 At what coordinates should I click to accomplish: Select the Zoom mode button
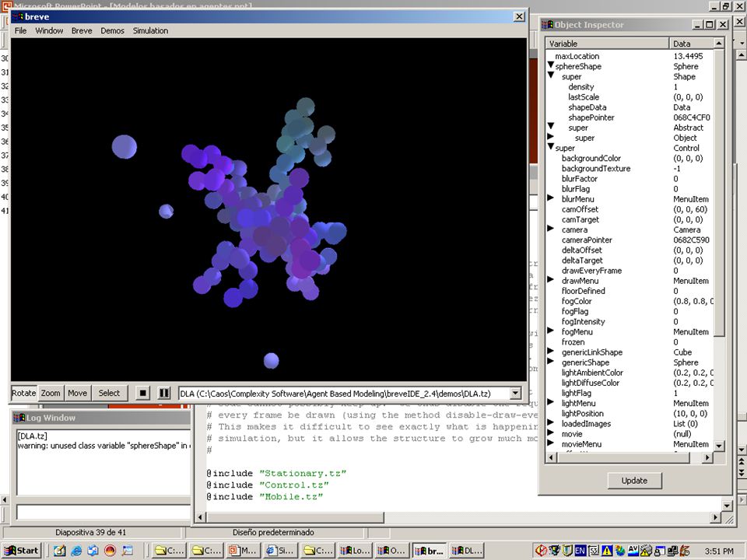point(51,393)
